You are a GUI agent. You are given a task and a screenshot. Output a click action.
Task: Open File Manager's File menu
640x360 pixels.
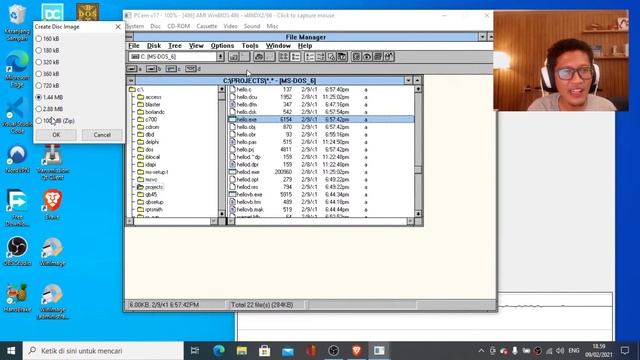(134, 46)
